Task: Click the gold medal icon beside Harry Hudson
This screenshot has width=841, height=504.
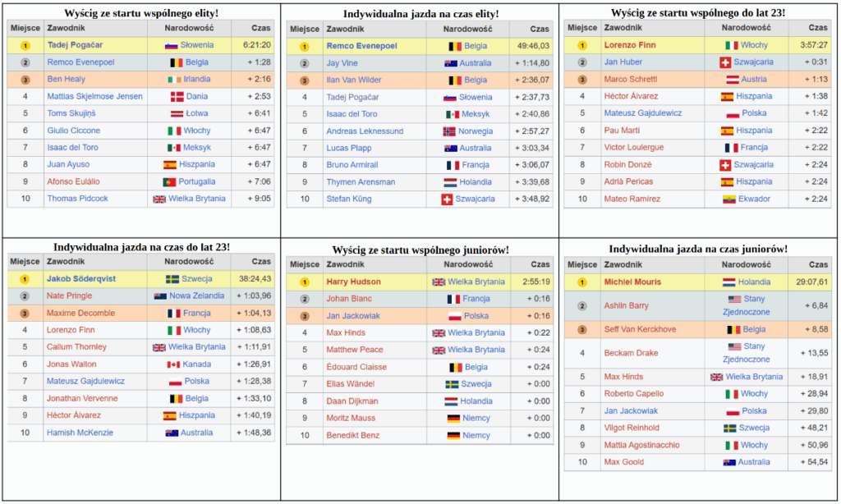Action: pyautogui.click(x=304, y=282)
